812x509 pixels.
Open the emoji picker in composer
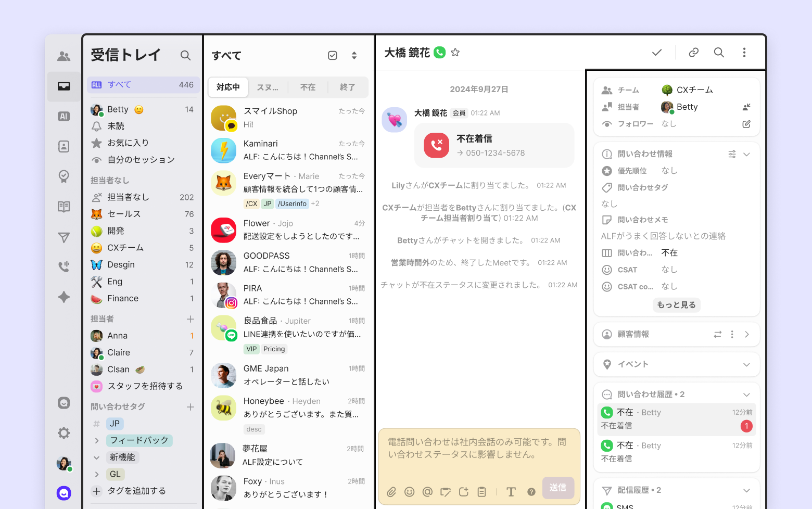click(x=410, y=491)
